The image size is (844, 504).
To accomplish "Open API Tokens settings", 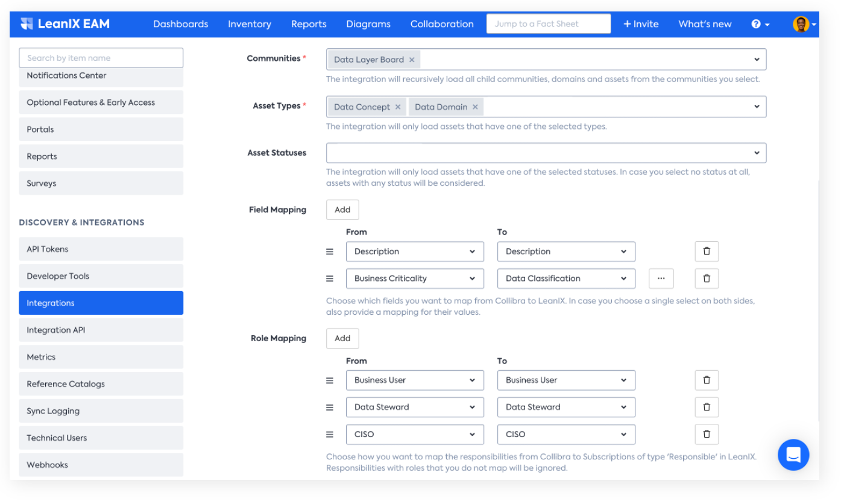I will [x=101, y=249].
